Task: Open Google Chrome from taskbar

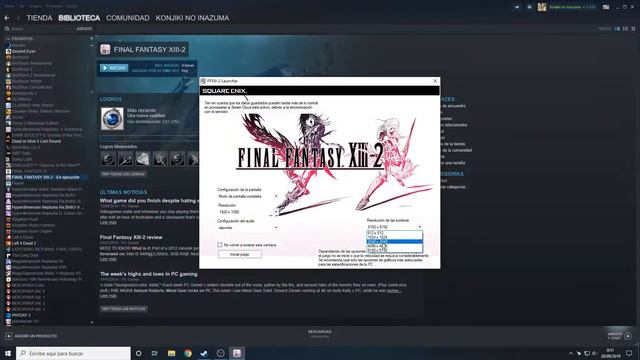Action: point(188,353)
